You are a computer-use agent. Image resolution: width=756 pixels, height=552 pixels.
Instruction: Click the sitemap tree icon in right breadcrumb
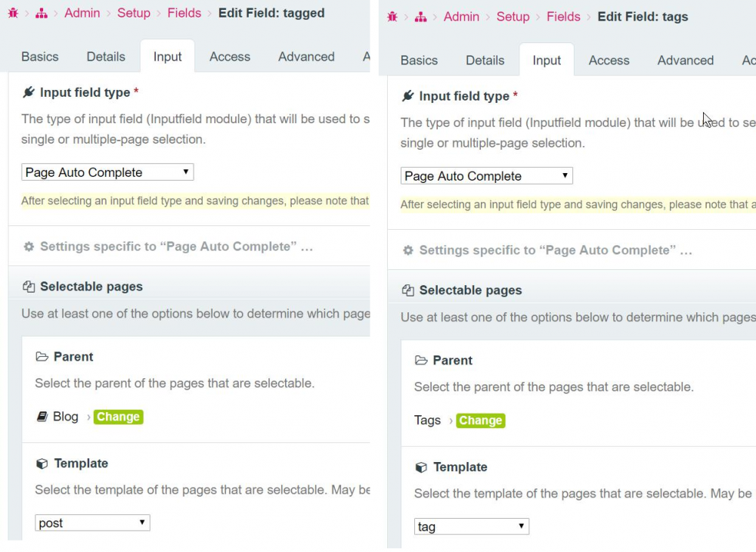(x=421, y=17)
